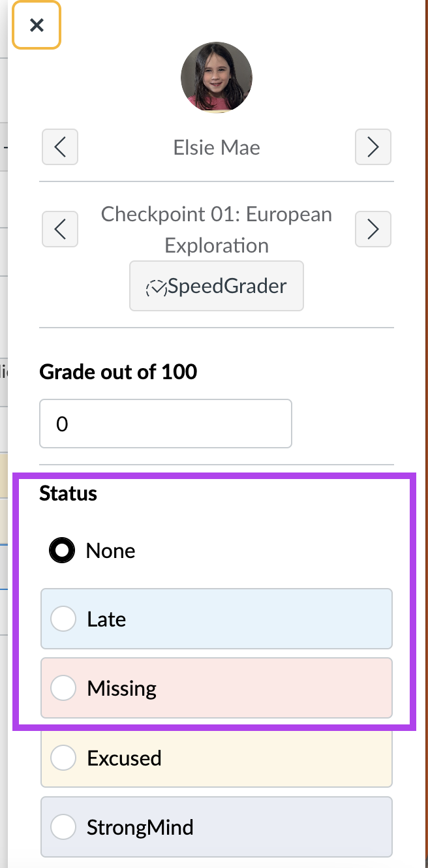
Task: Choose the Excused status option
Action: tap(63, 758)
